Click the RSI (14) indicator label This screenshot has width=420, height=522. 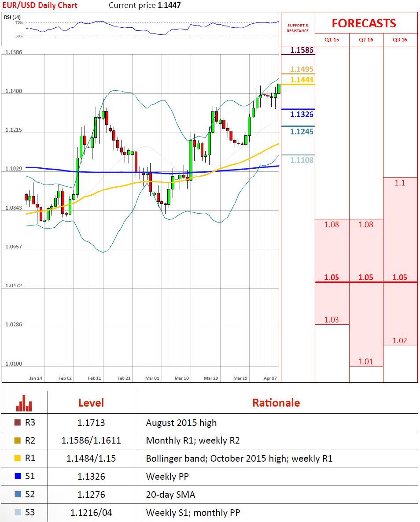pos(11,17)
